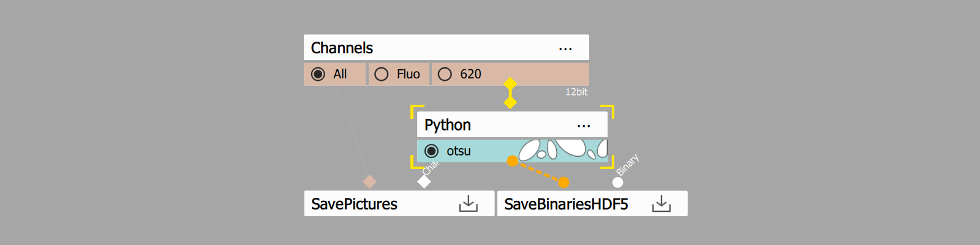Select the Channels node title
This screenshot has width=980, height=245.
pyautogui.click(x=342, y=48)
